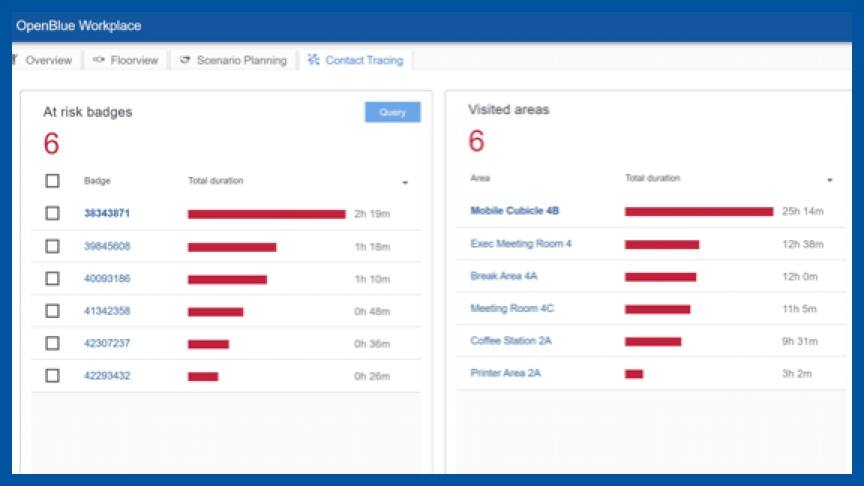Viewport: 864px width, 486px height.
Task: Select the Mobile Cubicle 4B area
Action: 515,211
